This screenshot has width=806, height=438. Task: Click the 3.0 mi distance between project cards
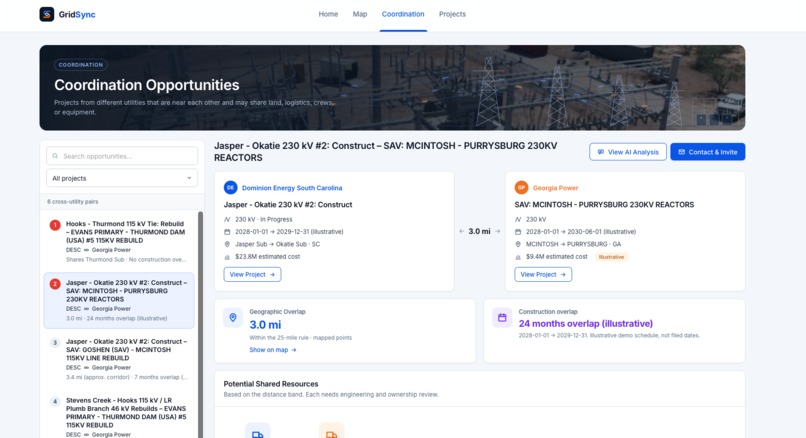pos(479,231)
